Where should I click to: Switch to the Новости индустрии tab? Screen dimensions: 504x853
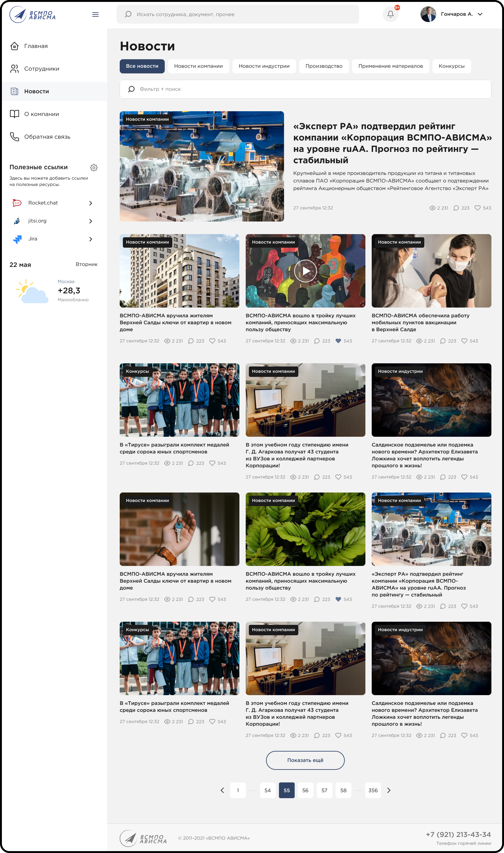click(x=264, y=66)
